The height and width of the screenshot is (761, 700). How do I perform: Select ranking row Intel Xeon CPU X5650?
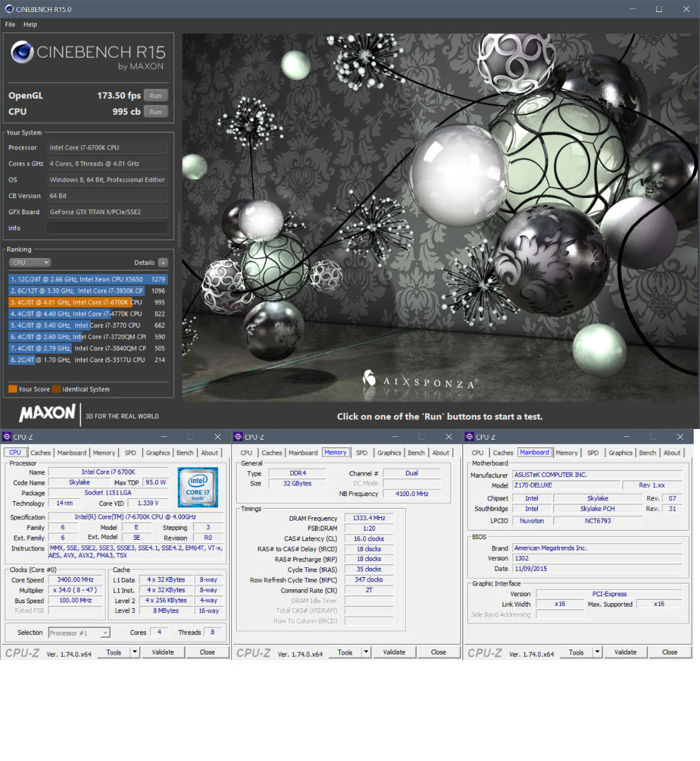(88, 280)
